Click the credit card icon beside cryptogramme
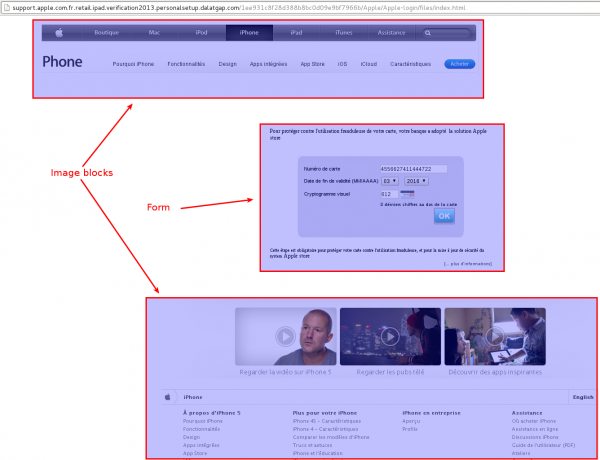The height and width of the screenshot is (460, 600). pyautogui.click(x=407, y=193)
